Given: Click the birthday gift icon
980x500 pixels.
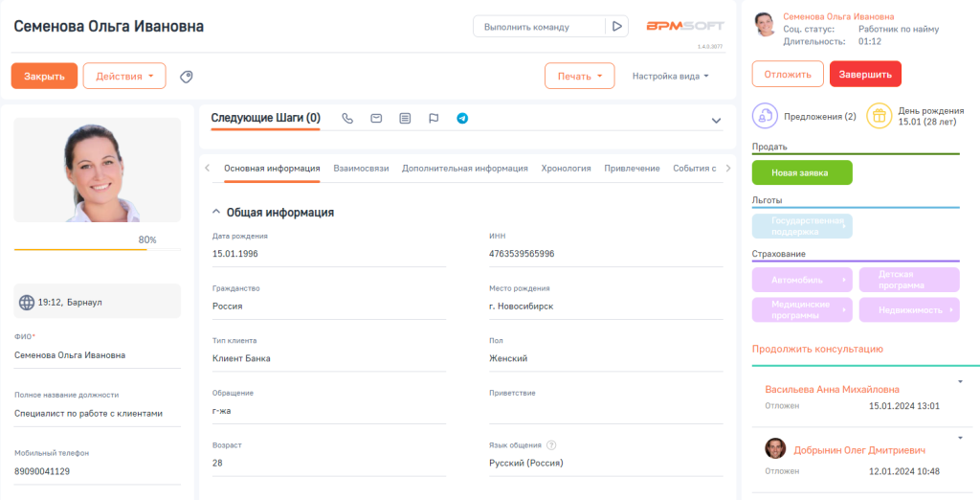Looking at the screenshot, I should pos(879,116).
